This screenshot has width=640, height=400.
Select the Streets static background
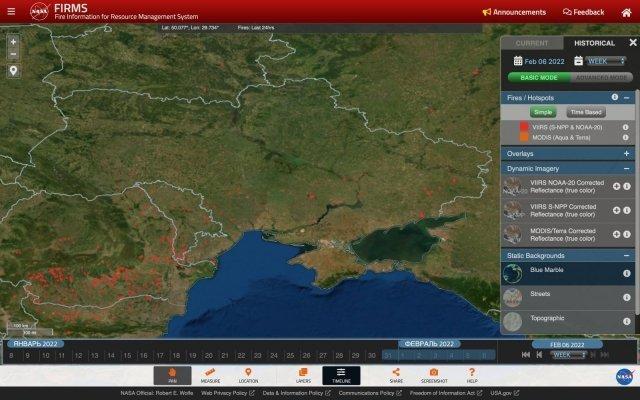pos(540,295)
